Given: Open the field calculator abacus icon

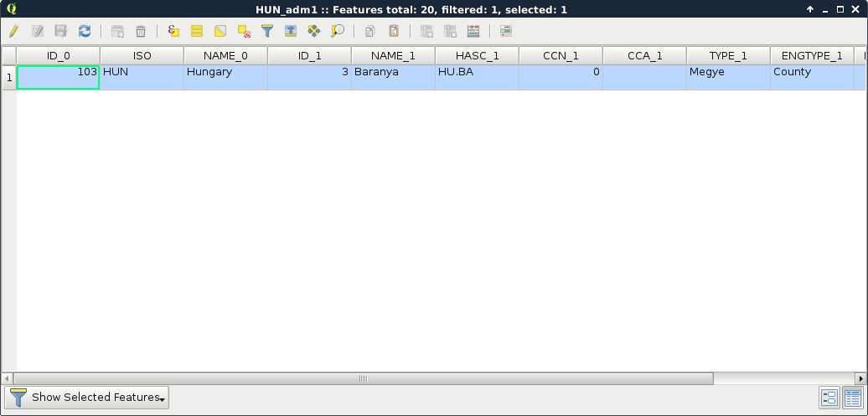Looking at the screenshot, I should (473, 31).
